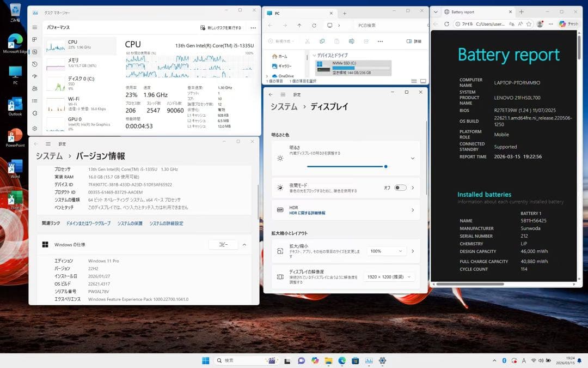Click Read aloud icon in Edge address bar

point(520,24)
